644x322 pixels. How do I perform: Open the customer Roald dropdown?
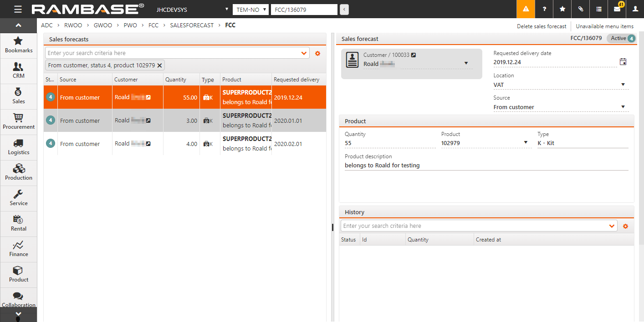coord(466,64)
